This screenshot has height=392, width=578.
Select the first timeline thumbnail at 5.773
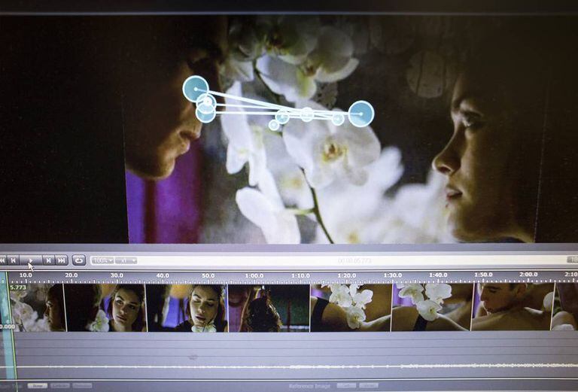coord(38,307)
